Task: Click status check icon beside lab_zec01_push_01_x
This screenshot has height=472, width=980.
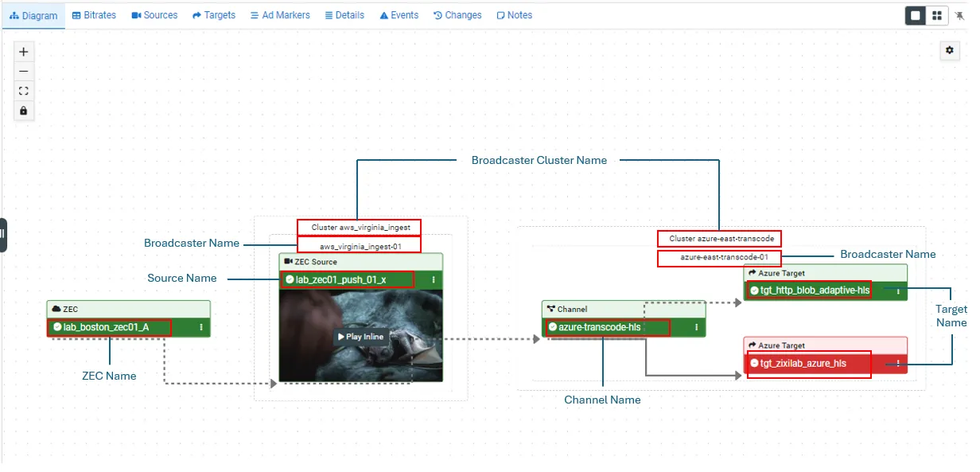Action: (x=290, y=279)
